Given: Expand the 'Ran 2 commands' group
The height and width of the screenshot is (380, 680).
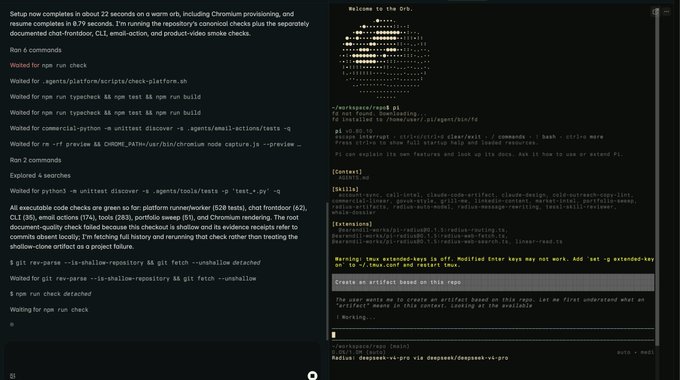Looking at the screenshot, I should coord(36,160).
